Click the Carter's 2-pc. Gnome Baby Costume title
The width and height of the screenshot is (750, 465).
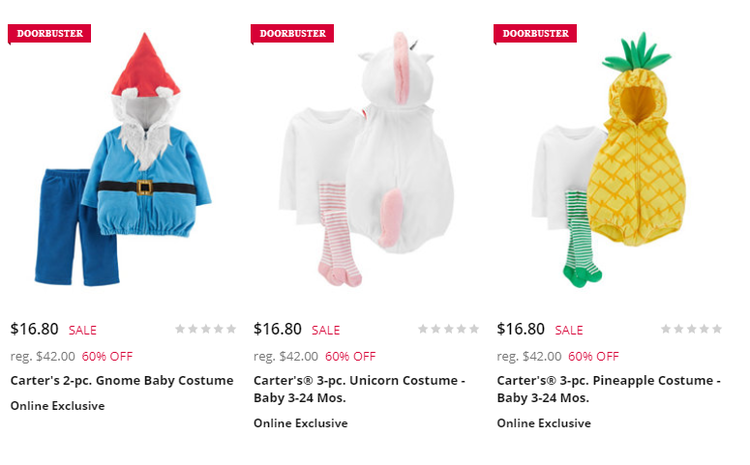[x=122, y=380]
